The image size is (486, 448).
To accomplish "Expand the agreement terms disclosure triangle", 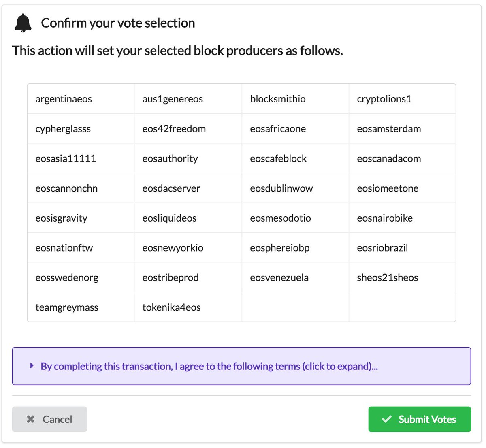I will tap(32, 366).
